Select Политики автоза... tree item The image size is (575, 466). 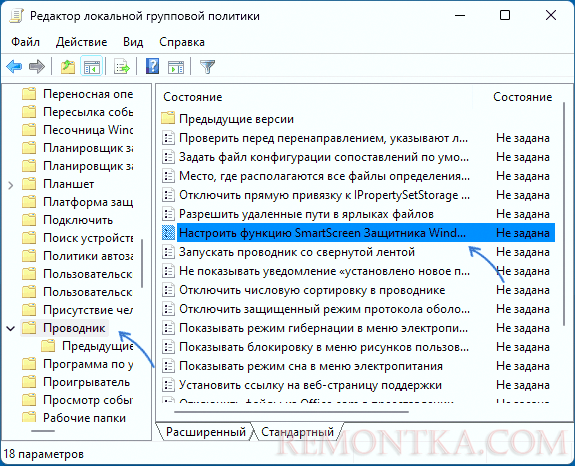(x=88, y=256)
